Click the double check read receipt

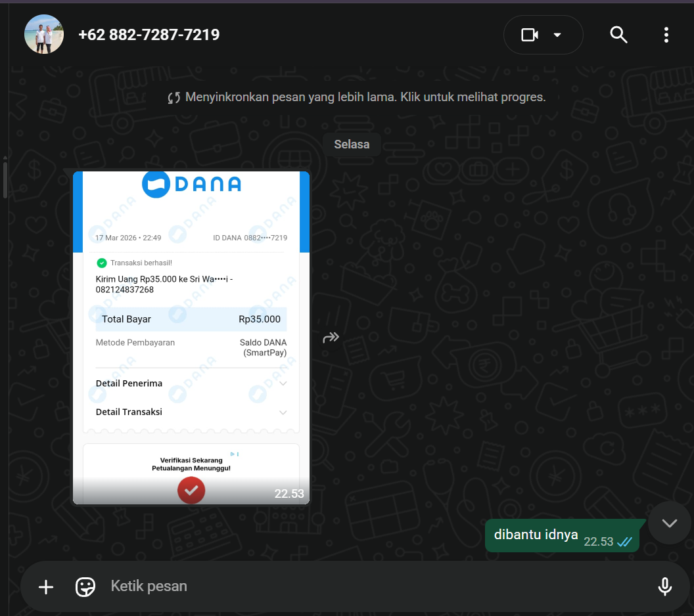coord(624,542)
